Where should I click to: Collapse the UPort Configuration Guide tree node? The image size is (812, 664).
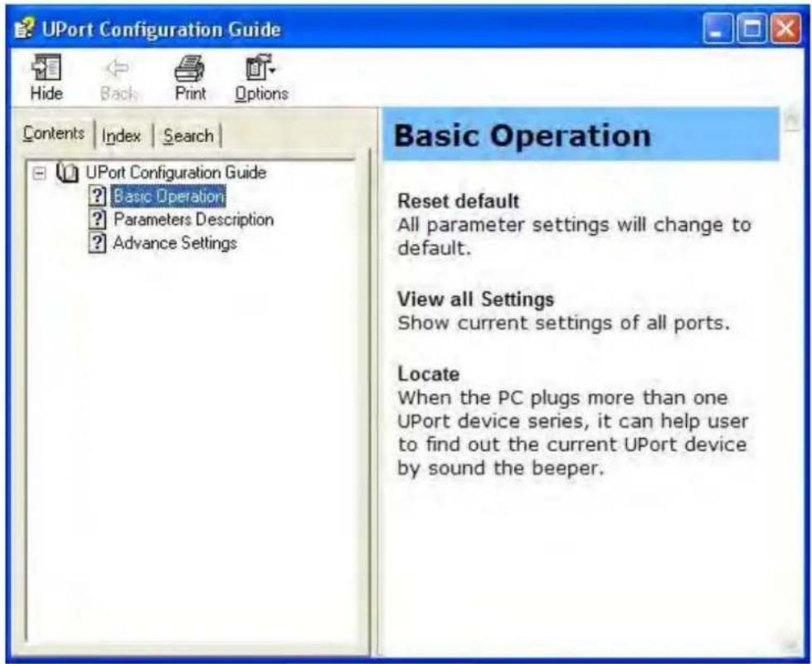39,173
